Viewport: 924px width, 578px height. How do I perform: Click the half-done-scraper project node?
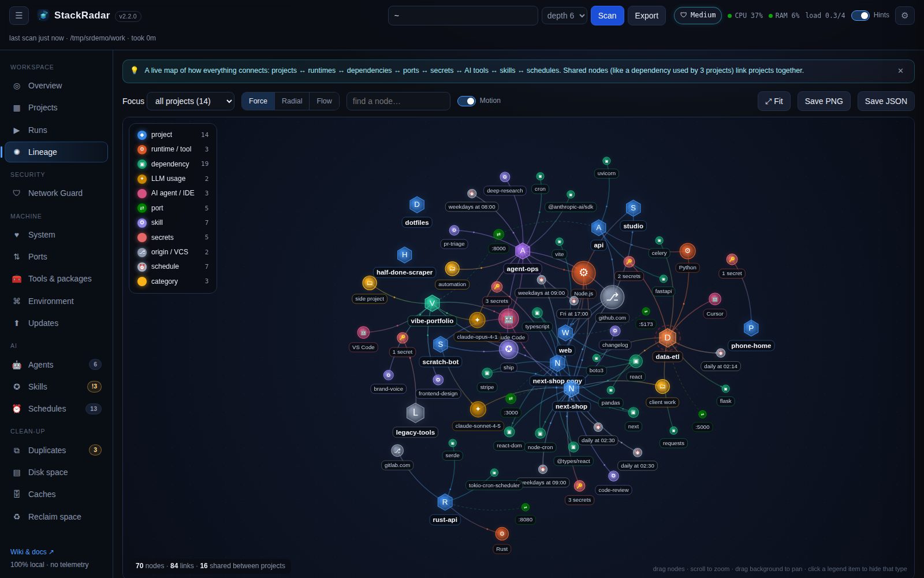click(404, 254)
